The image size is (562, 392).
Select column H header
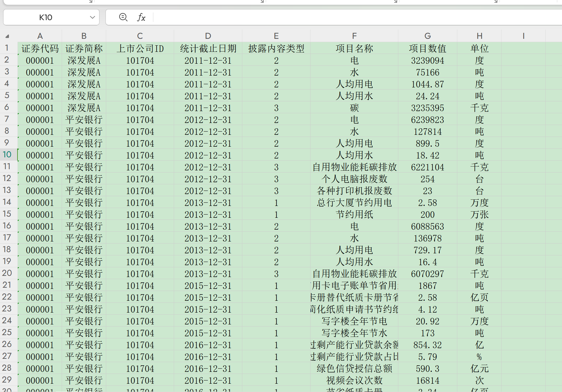(x=479, y=36)
